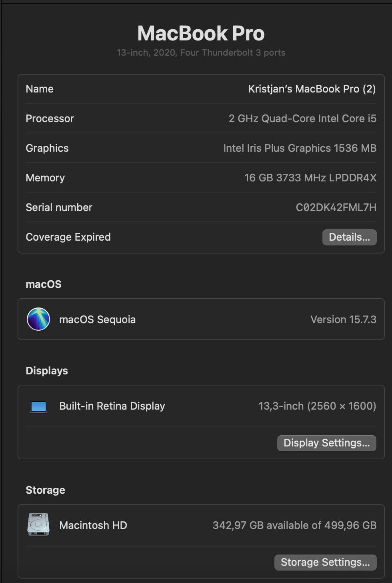This screenshot has width=392, height=583.
Task: Open coverage Details
Action: click(349, 237)
